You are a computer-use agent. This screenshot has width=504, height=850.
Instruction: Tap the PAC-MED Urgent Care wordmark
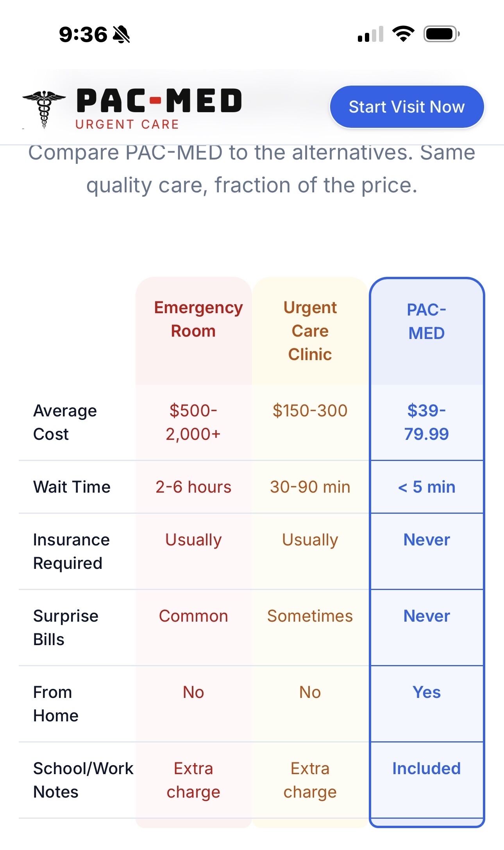(x=158, y=108)
